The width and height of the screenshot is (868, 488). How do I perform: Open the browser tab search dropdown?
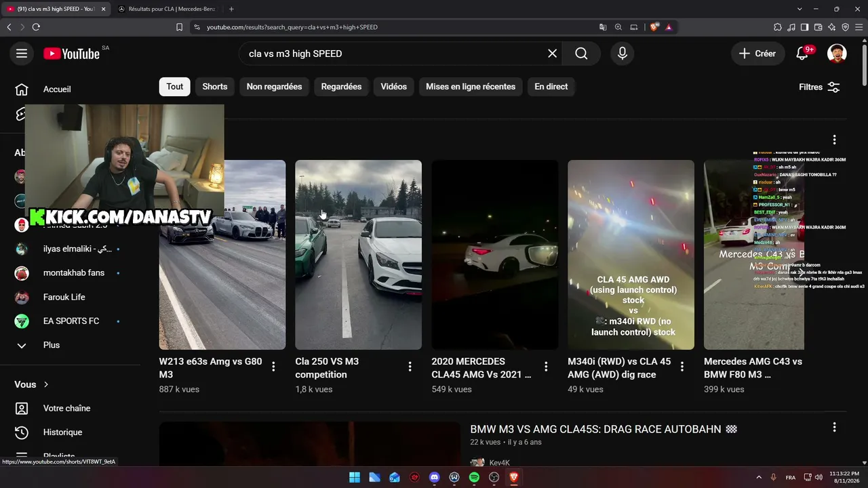pos(800,9)
